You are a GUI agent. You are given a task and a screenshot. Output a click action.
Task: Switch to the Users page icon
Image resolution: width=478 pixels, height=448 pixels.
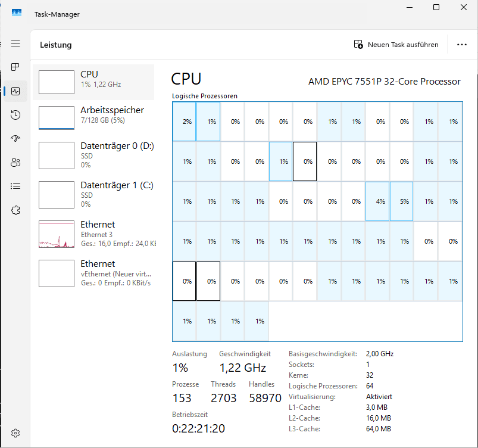15,163
